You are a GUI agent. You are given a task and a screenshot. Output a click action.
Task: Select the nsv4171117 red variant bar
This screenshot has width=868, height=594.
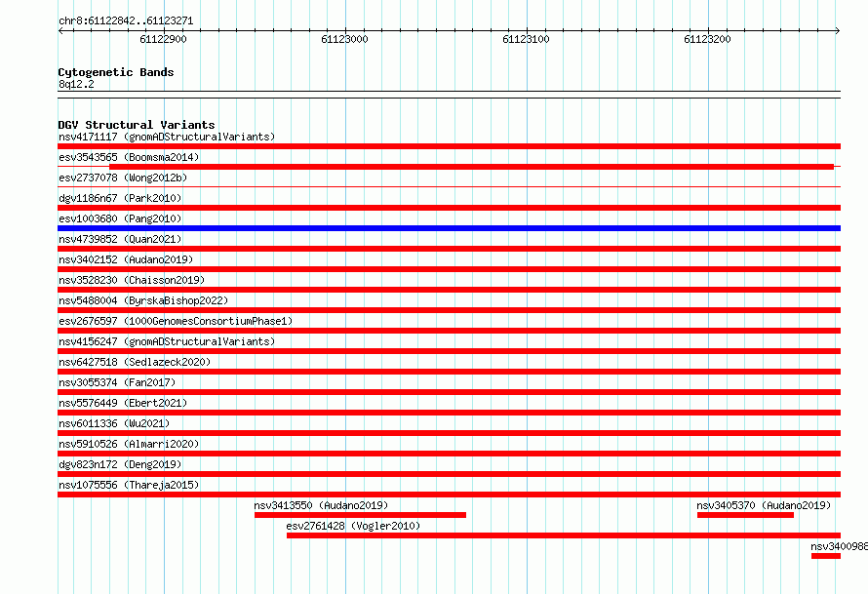(x=449, y=146)
